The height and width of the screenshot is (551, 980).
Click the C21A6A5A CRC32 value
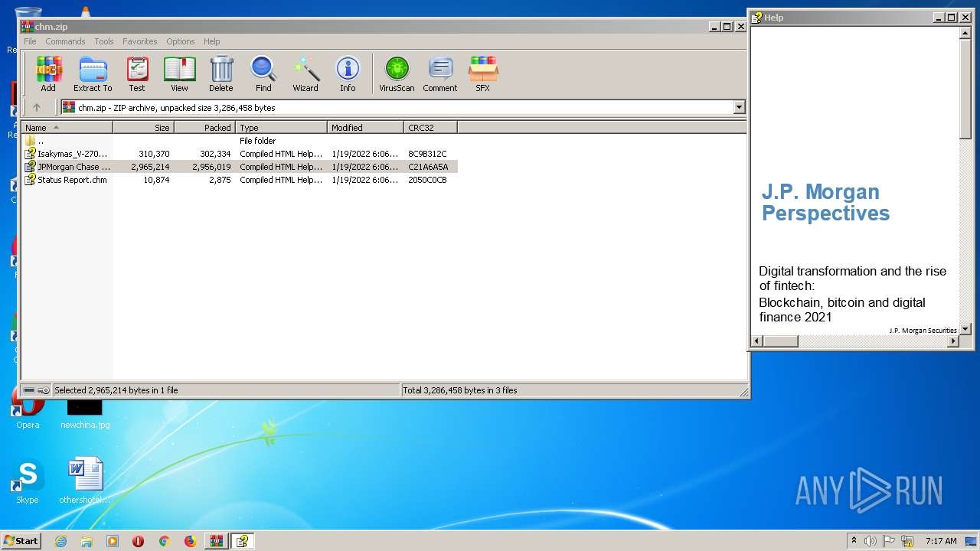(x=428, y=167)
